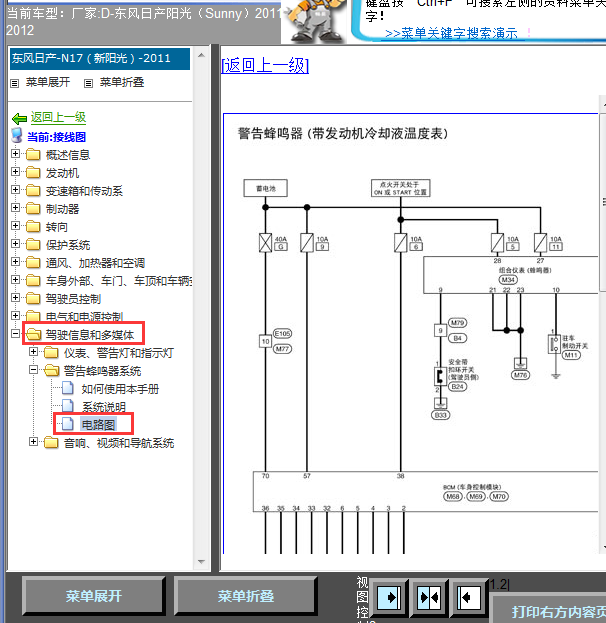The image size is (606, 623).
Task: Click the mechanic cartoon mascot image
Action: coord(315,21)
